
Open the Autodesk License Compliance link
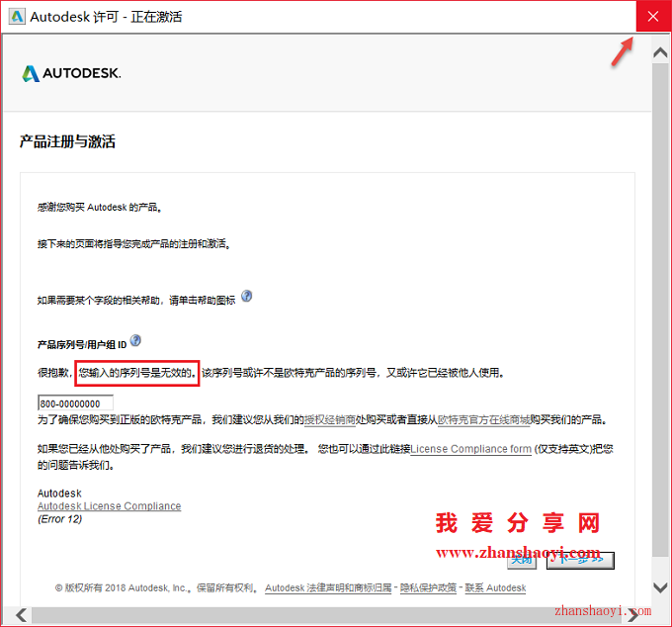point(110,506)
